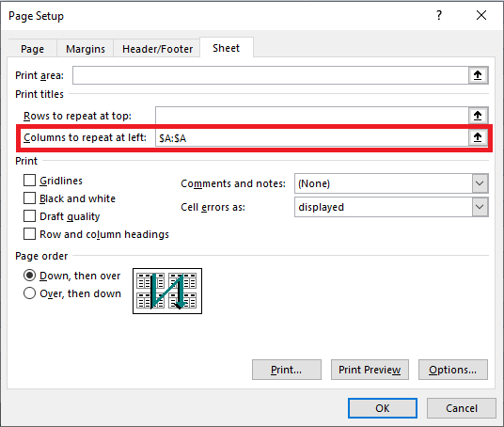The height and width of the screenshot is (427, 504).
Task: Click the Print area range collapse icon
Action: point(478,75)
